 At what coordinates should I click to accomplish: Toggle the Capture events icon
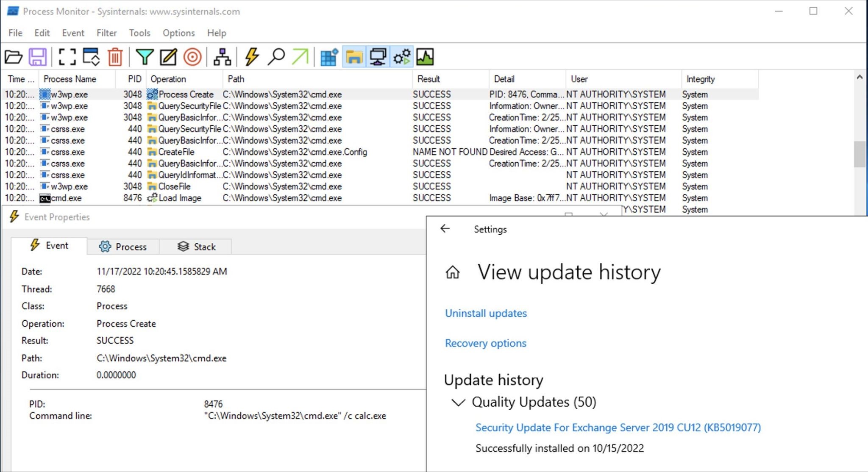(67, 57)
